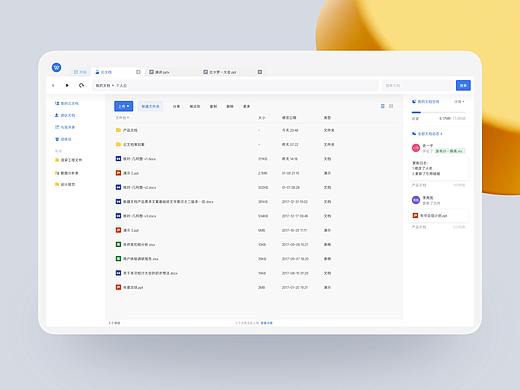The height and width of the screenshot is (390, 520).
Task: Click the blue search button
Action: (463, 85)
